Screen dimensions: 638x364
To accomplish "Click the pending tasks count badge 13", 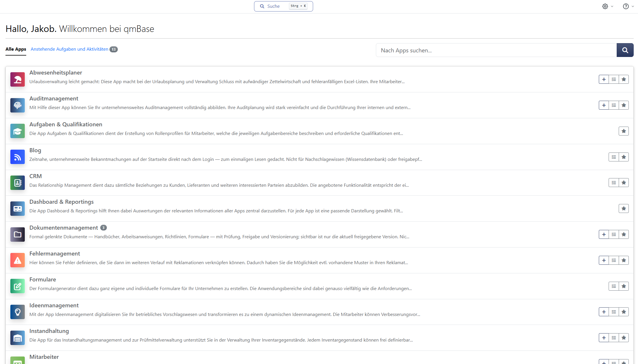I will point(114,49).
